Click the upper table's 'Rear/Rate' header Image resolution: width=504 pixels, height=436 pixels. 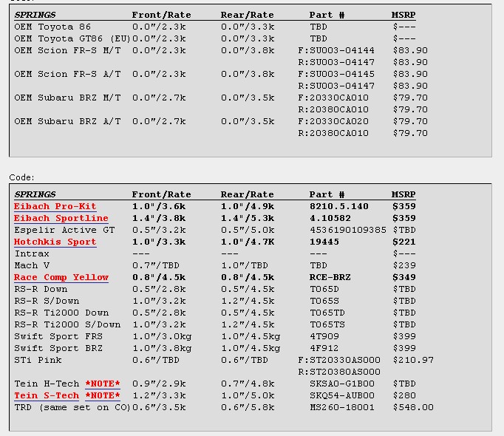click(x=247, y=15)
